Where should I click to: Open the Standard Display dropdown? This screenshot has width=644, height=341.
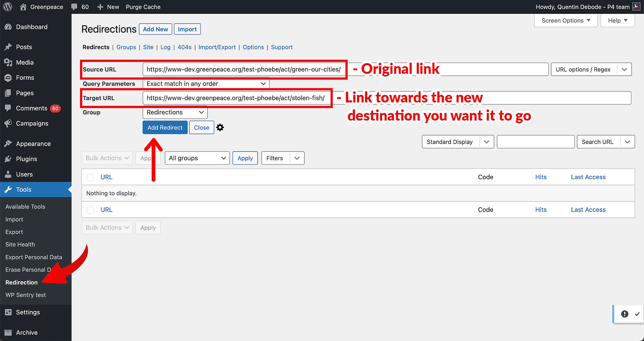458,142
